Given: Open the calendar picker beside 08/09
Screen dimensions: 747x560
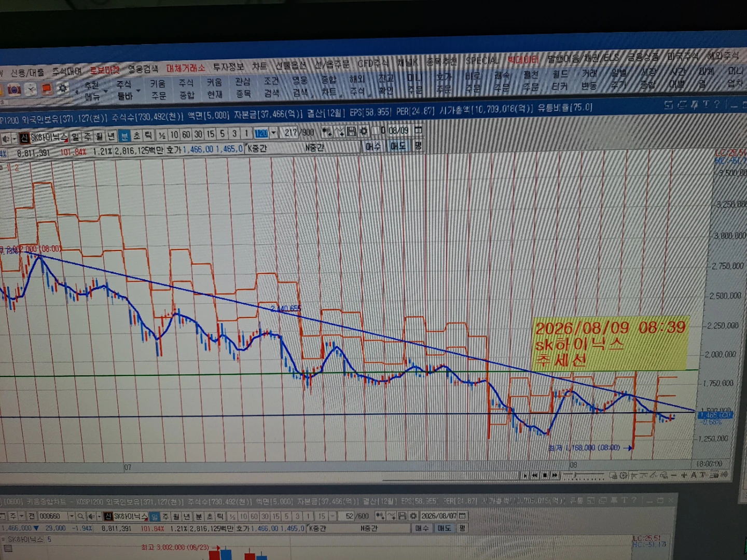Looking at the screenshot, I should (418, 130).
